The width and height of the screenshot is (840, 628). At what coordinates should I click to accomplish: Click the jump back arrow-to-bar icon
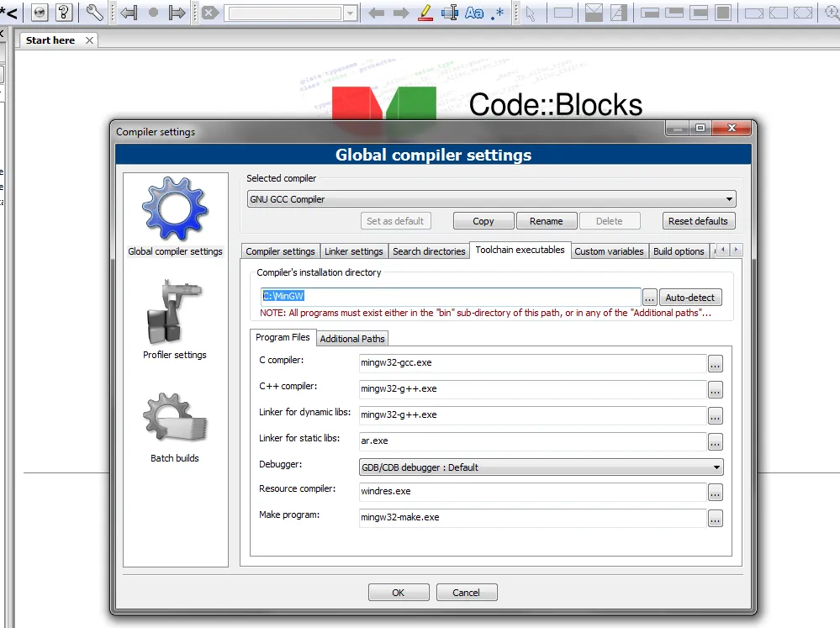129,13
